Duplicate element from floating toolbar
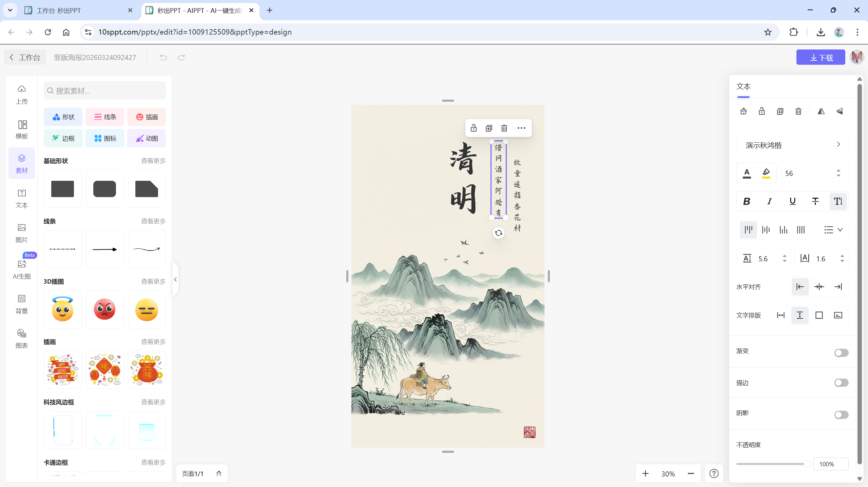Screen dimensions: 868x487 pos(489,128)
